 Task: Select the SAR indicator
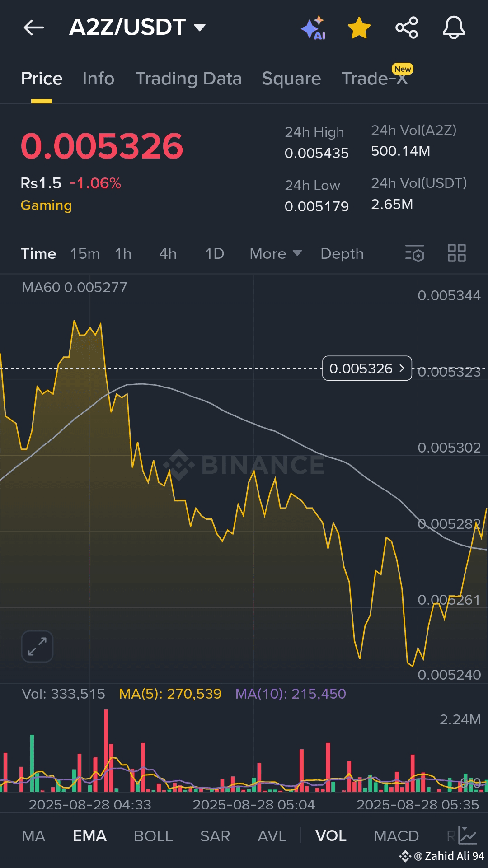(x=215, y=836)
